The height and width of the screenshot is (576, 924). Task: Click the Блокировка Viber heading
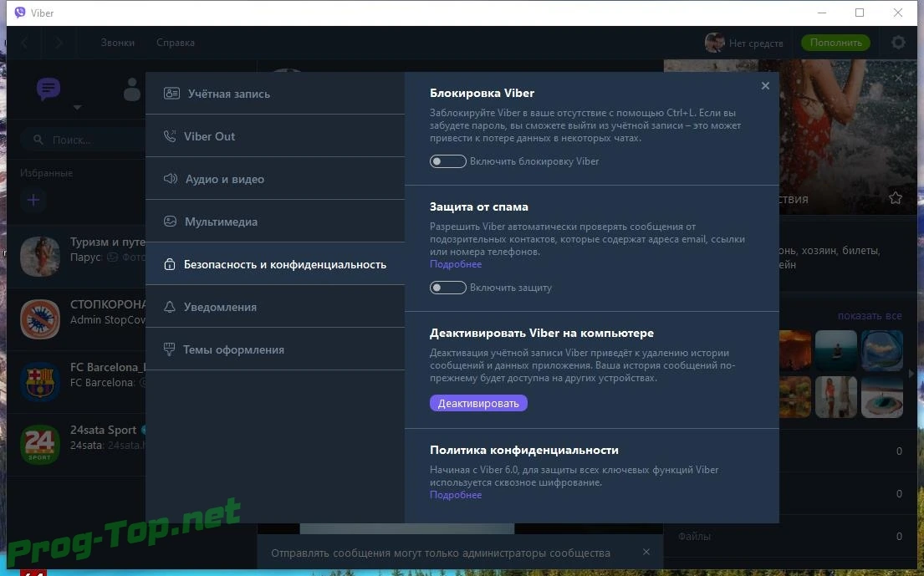[482, 93]
